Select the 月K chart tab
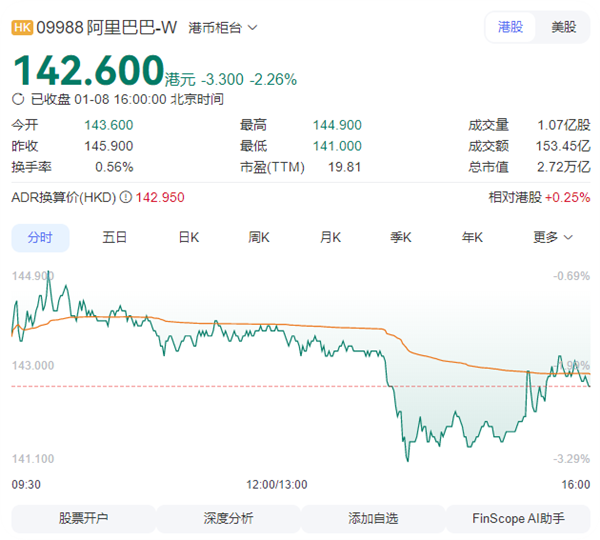The height and width of the screenshot is (540, 600). 331,238
